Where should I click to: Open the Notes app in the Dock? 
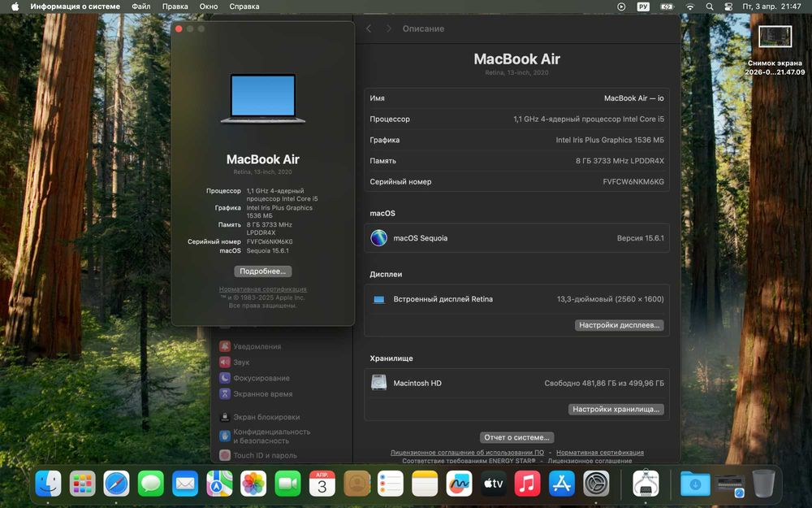click(425, 484)
